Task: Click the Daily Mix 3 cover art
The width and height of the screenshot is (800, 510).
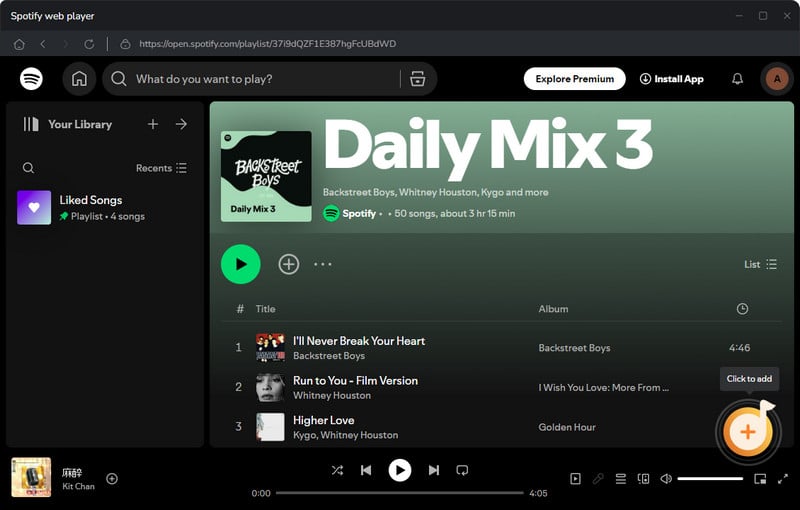Action: 266,176
